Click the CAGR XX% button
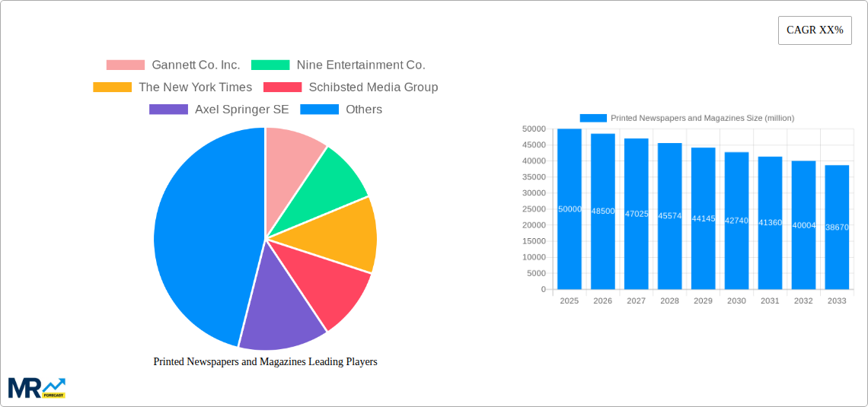The width and height of the screenshot is (868, 407). 815,30
